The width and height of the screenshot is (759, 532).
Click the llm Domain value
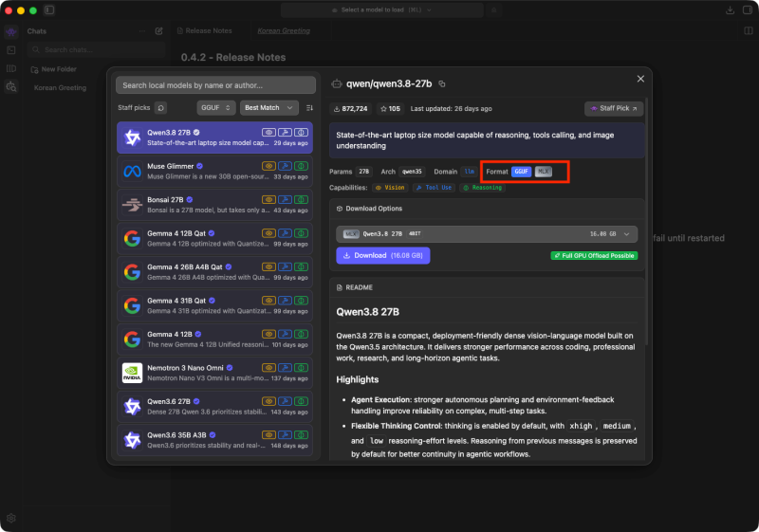point(469,172)
